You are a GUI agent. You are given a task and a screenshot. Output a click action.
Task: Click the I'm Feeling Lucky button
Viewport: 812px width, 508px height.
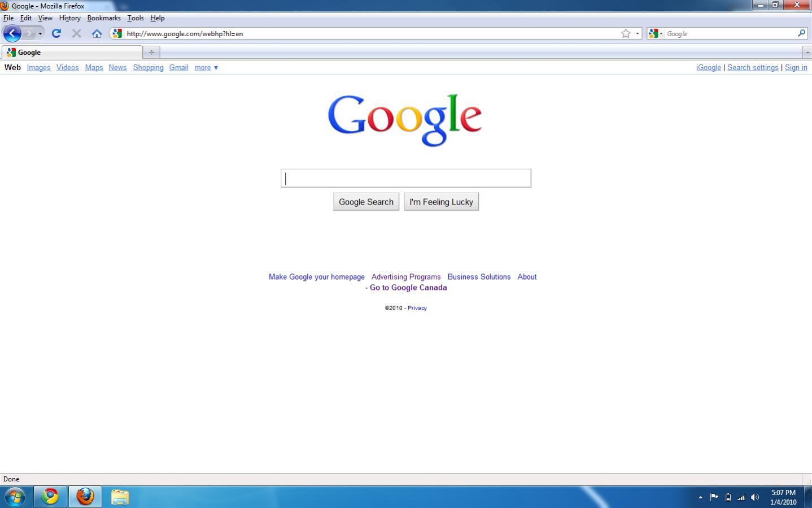(441, 202)
